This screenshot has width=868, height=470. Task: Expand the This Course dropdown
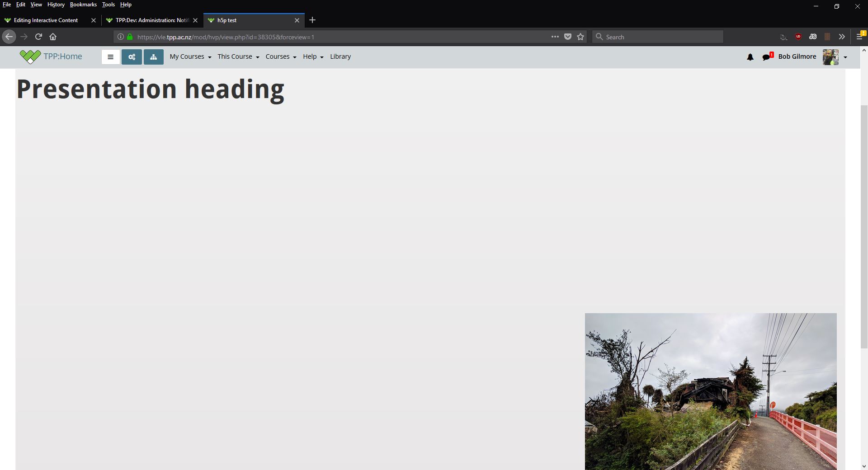(238, 56)
